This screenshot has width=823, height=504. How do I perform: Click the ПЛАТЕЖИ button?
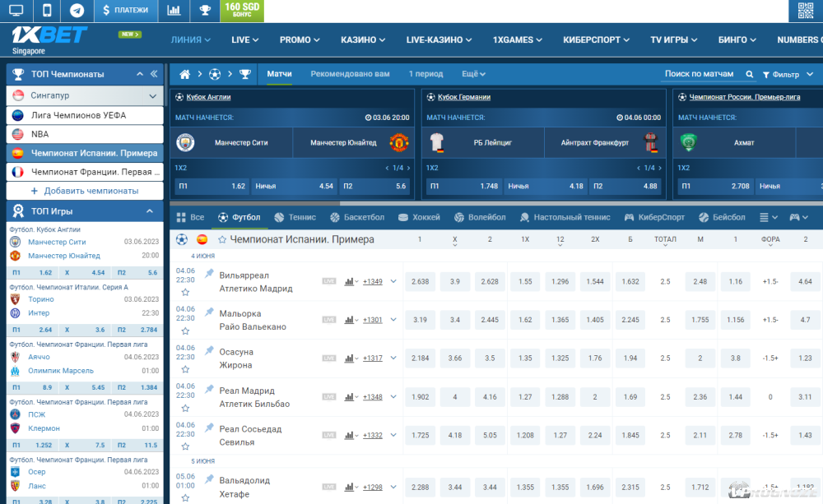coord(125,10)
